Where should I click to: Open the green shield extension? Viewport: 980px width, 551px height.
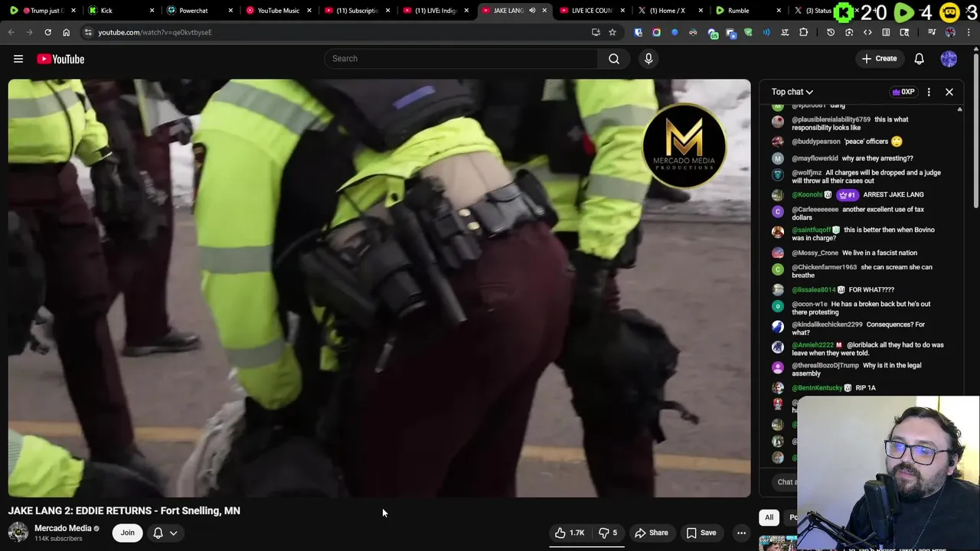click(748, 32)
